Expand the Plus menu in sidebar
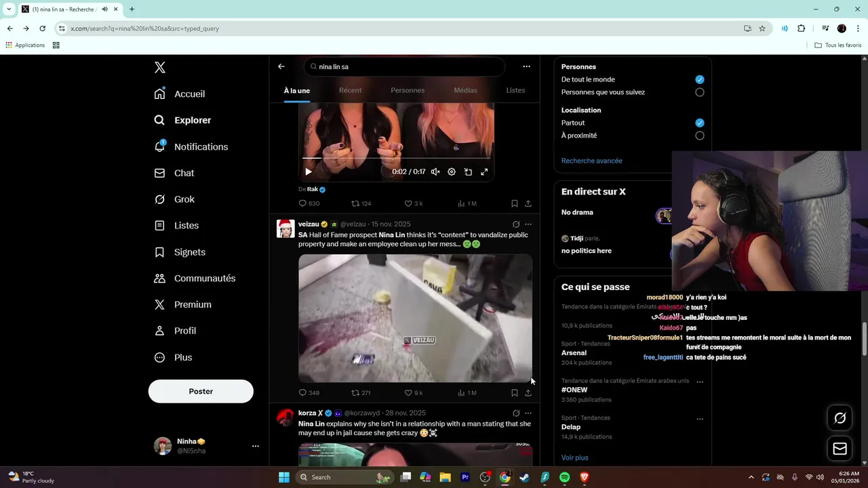Screen dimensions: 868x488 (x=174, y=357)
